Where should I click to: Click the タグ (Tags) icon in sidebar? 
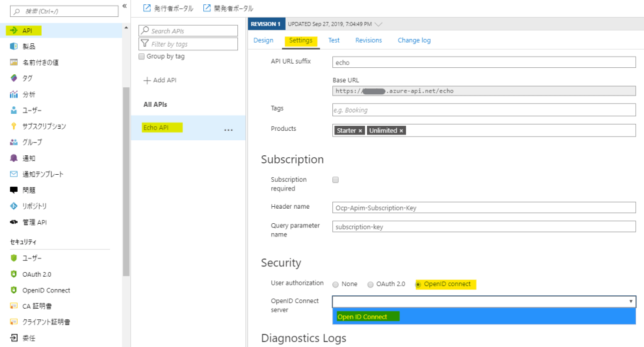tap(13, 79)
